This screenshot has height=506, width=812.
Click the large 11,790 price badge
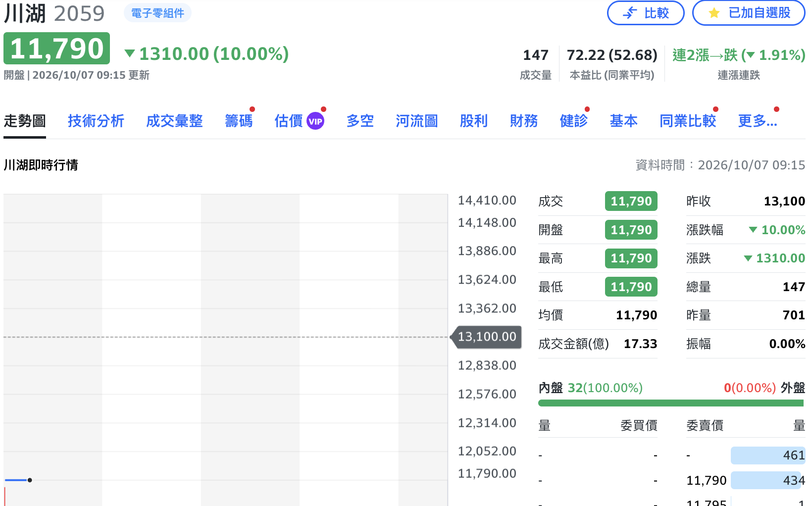pyautogui.click(x=57, y=49)
